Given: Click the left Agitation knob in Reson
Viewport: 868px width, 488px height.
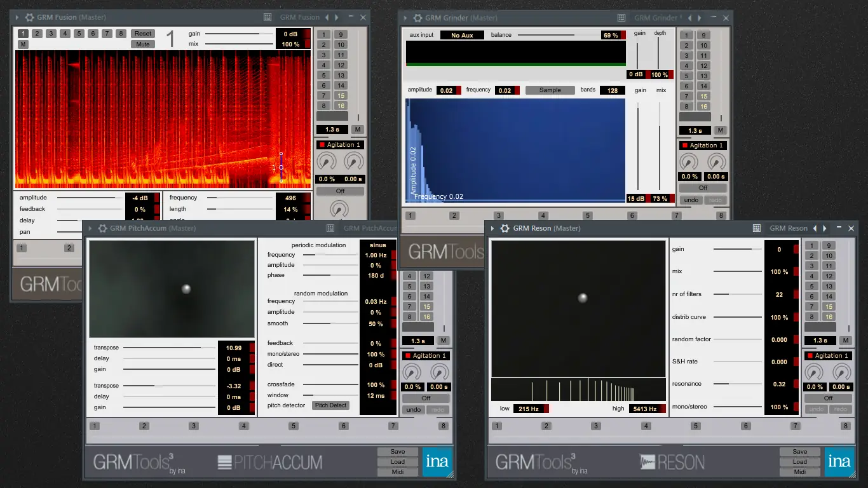Looking at the screenshot, I should pyautogui.click(x=814, y=372).
